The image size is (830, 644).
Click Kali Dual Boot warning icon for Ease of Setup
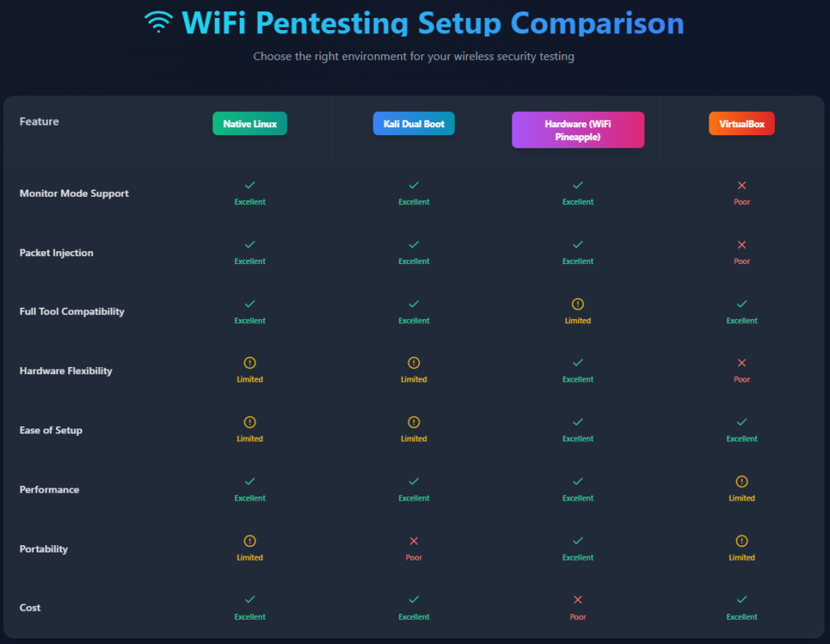point(413,422)
